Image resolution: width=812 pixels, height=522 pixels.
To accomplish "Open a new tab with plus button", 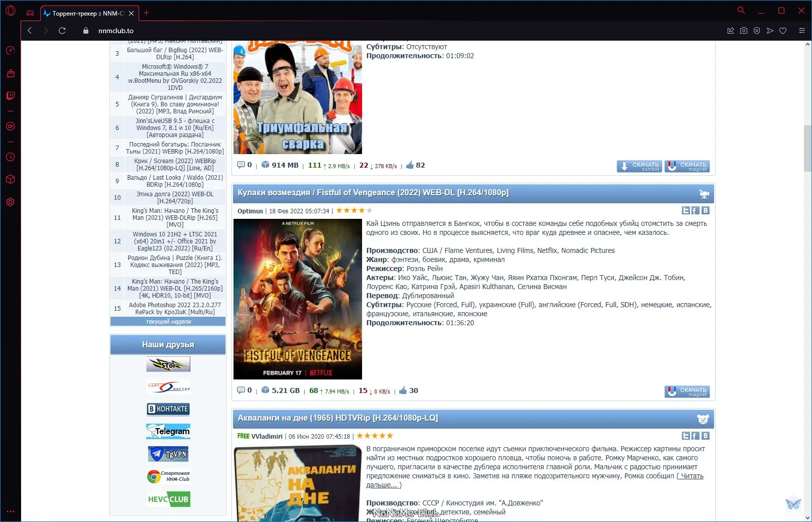I will (147, 13).
